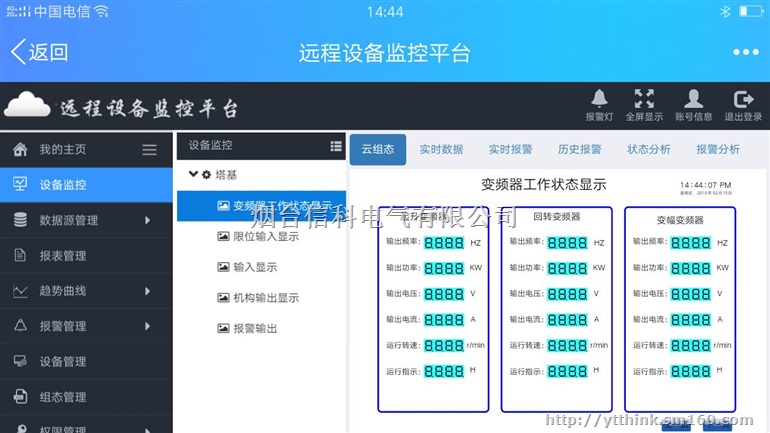Toggle the sidebar hamburger menu
Screen dimensions: 770x433
click(149, 150)
